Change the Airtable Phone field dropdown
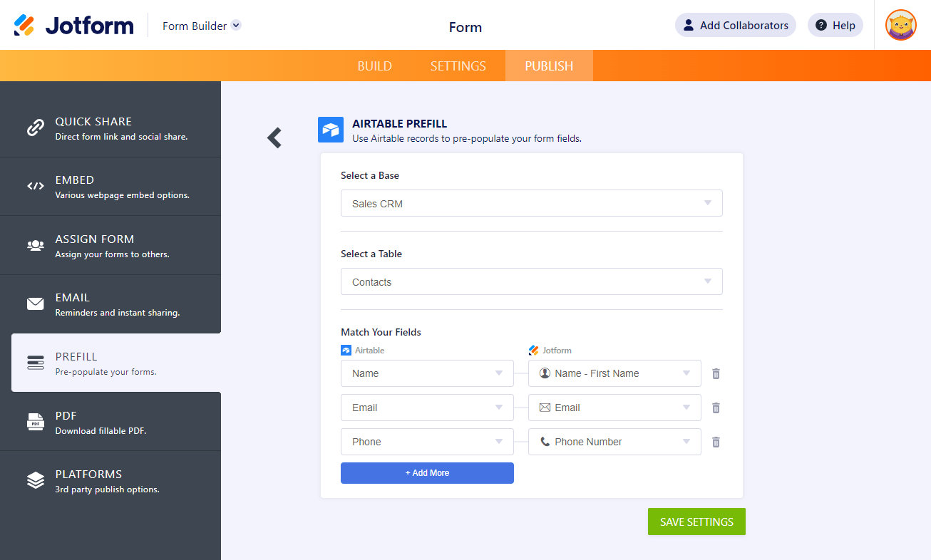931x560 pixels. pos(427,442)
